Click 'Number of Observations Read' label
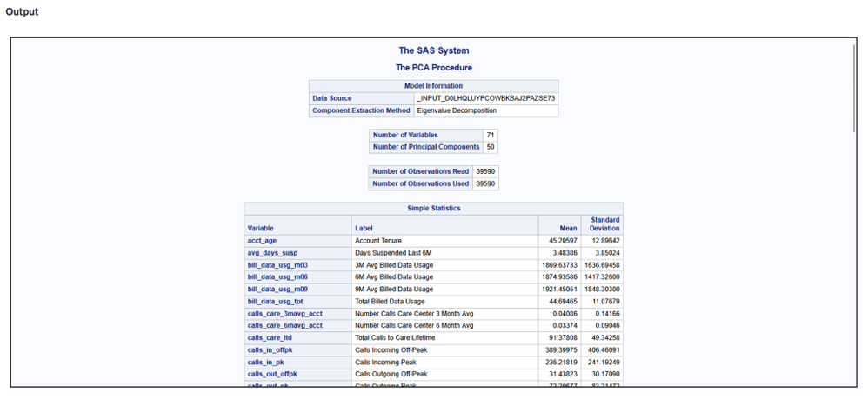The height and width of the screenshot is (406, 868). tap(421, 171)
